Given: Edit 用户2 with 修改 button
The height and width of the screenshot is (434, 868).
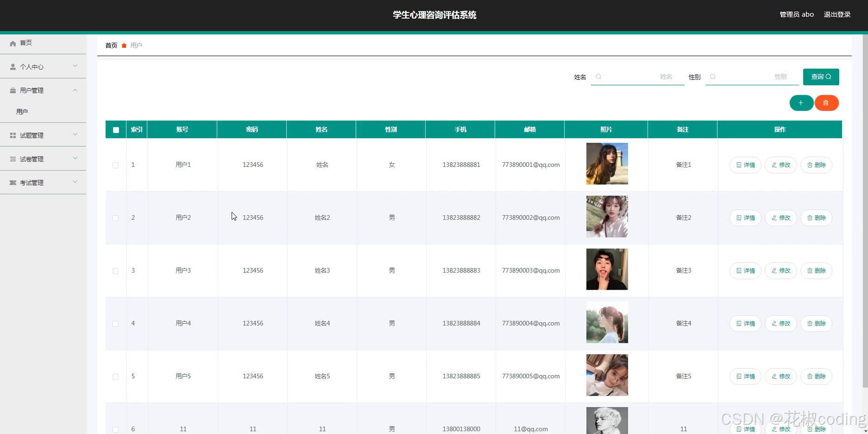Looking at the screenshot, I should point(780,218).
